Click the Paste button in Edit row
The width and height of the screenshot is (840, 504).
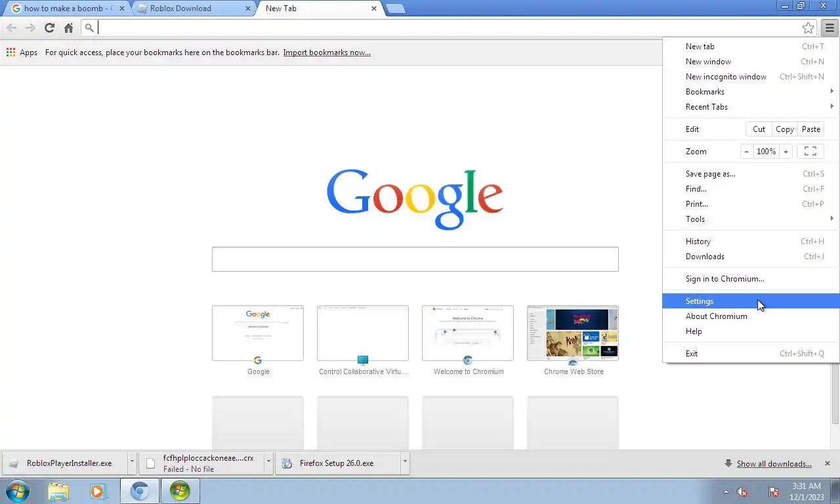coord(811,129)
